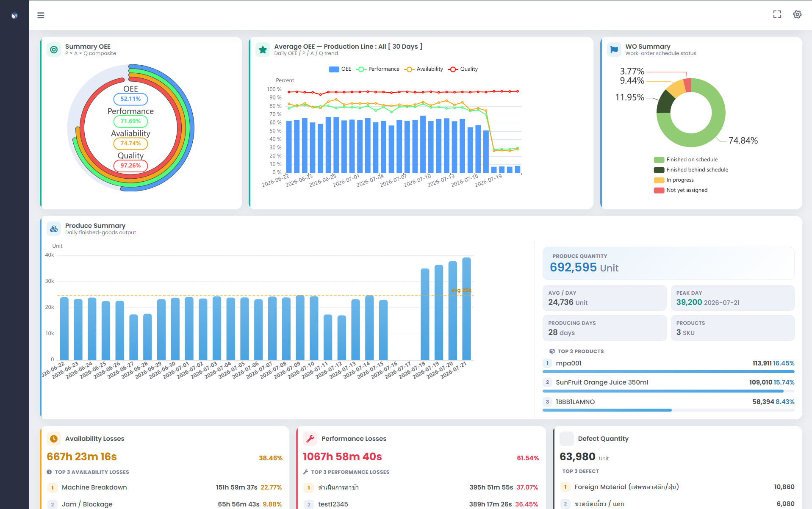The height and width of the screenshot is (509, 812).
Task: Click the 2026-07-21 produce bar
Action: (x=466, y=309)
